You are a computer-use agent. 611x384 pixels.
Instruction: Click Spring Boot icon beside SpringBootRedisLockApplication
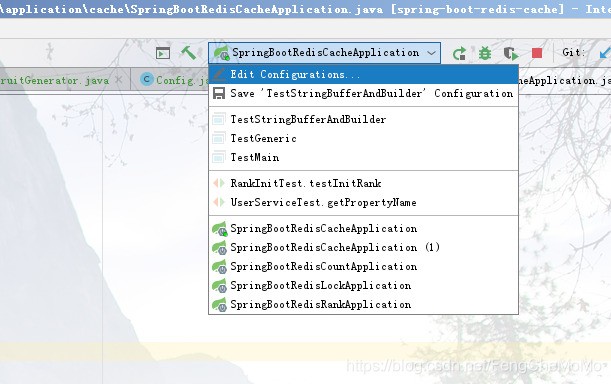pos(219,286)
